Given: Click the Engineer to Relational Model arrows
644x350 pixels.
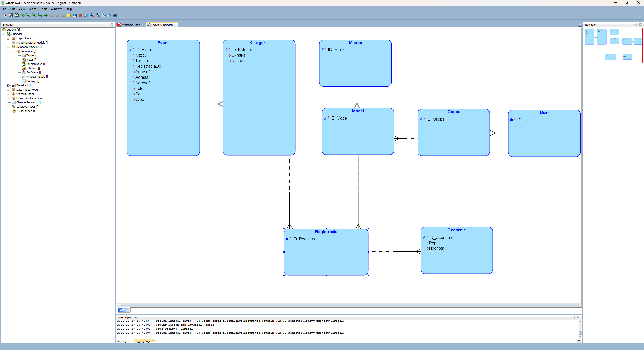Looking at the screenshot, I should point(86,15).
